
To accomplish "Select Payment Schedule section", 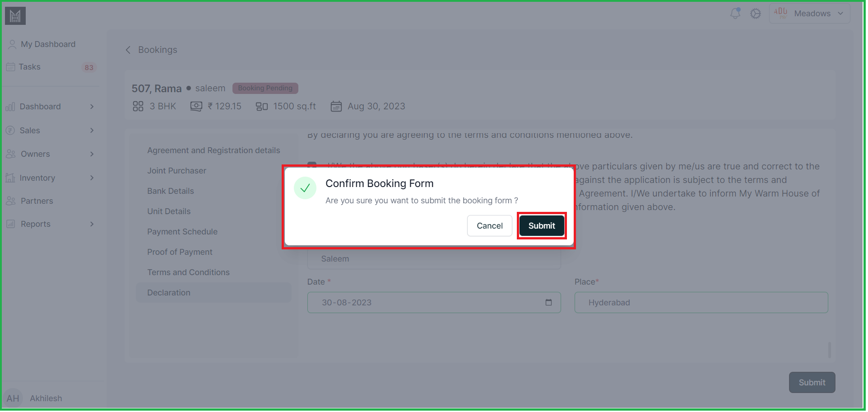I will pyautogui.click(x=214, y=232).
